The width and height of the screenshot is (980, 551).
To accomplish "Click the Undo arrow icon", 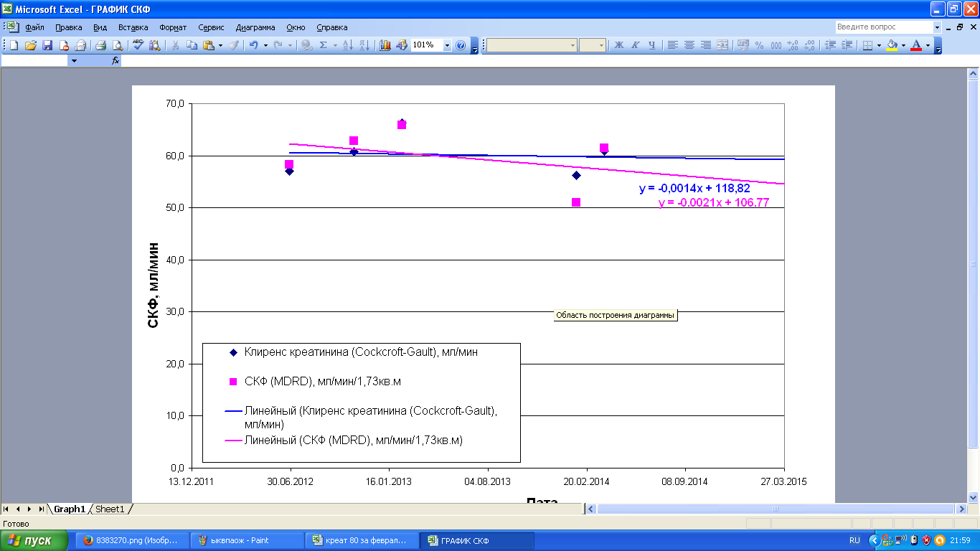I will pyautogui.click(x=253, y=45).
